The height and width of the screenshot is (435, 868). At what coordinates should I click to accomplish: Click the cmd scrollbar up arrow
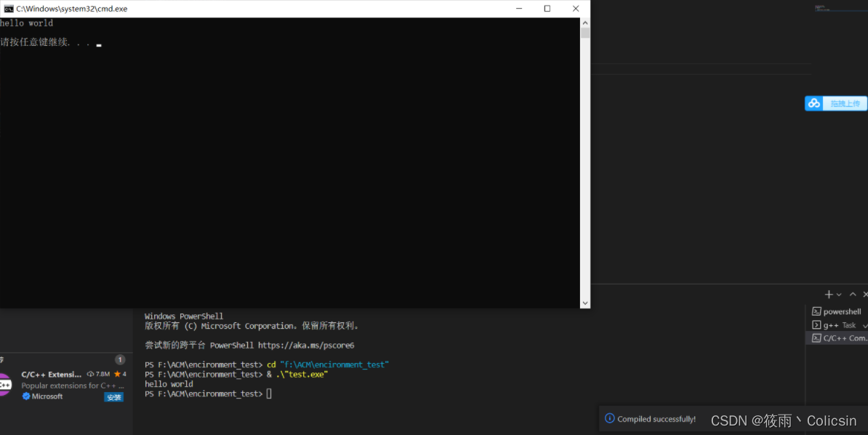(x=585, y=23)
